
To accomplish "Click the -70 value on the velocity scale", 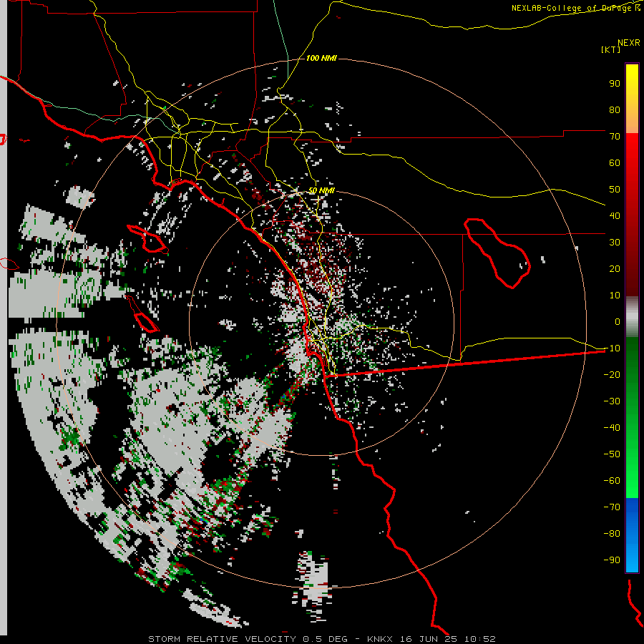I will coord(612,507).
